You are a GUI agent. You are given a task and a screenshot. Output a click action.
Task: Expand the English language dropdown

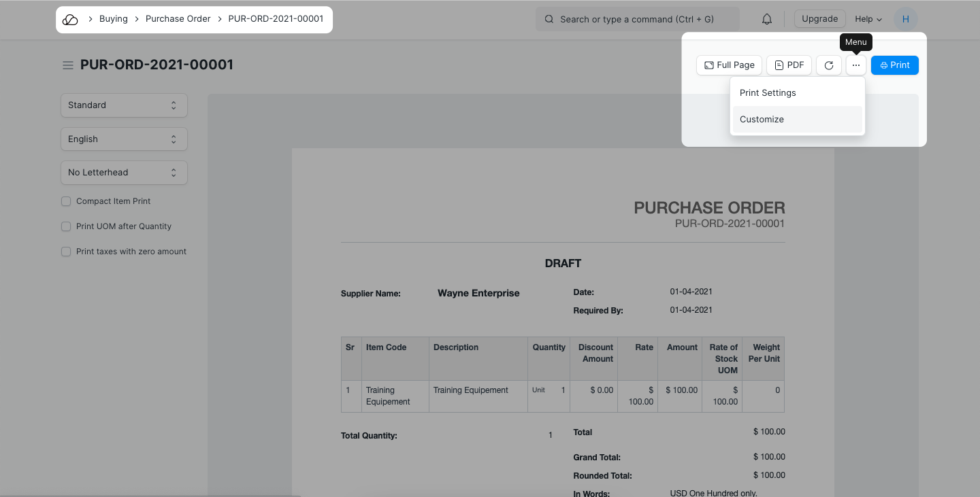pos(124,139)
